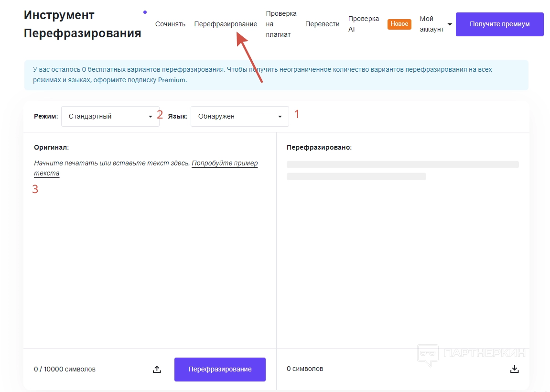Image resolution: width=550 pixels, height=392 pixels.
Task: Click the upload file icon
Action: [x=157, y=369]
